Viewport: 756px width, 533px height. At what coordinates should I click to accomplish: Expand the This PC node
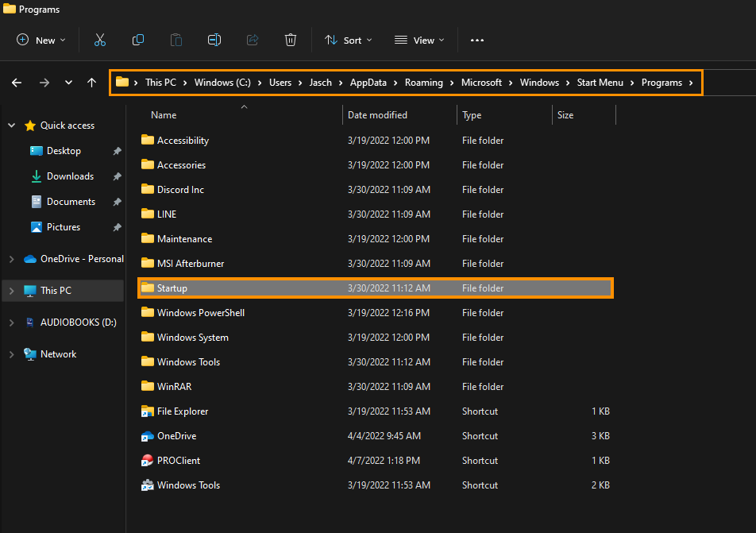12,291
